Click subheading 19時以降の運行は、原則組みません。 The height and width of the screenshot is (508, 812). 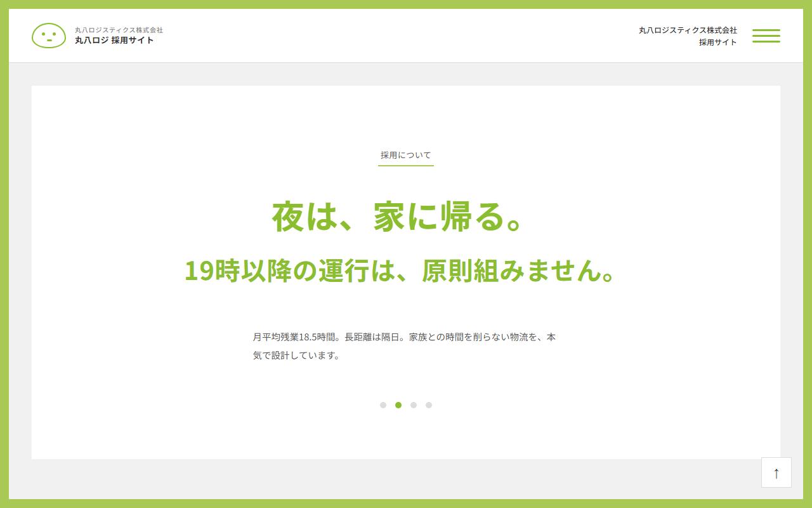(x=400, y=271)
